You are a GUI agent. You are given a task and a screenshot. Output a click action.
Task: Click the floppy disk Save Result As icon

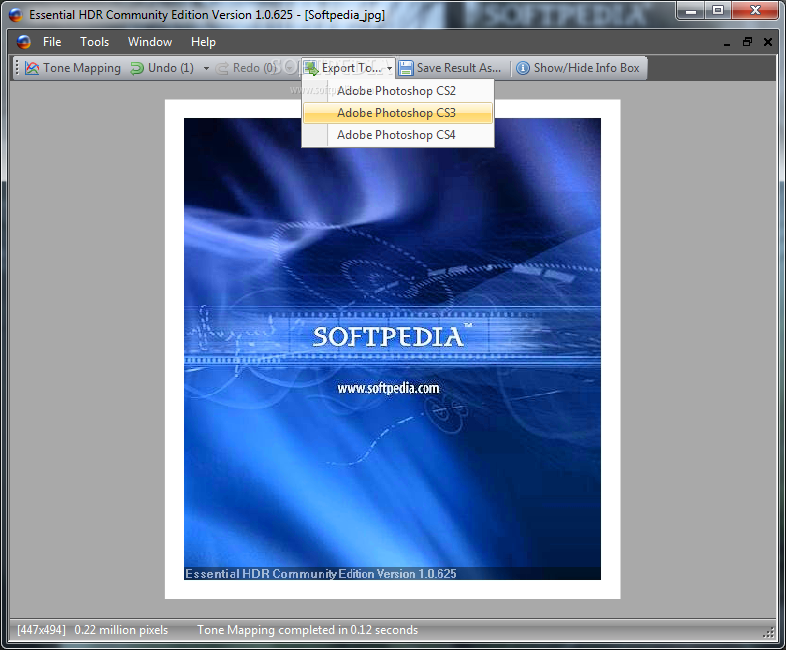[x=406, y=68]
